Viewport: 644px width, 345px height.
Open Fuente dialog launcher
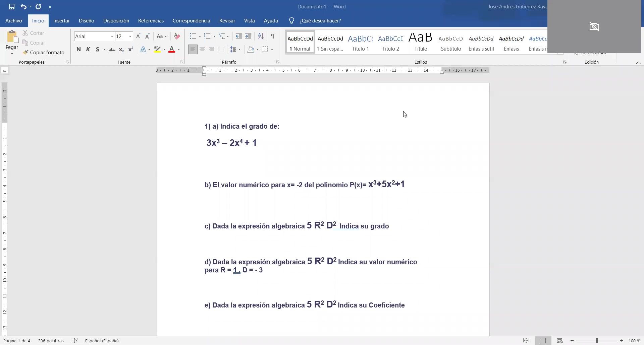[181, 62]
